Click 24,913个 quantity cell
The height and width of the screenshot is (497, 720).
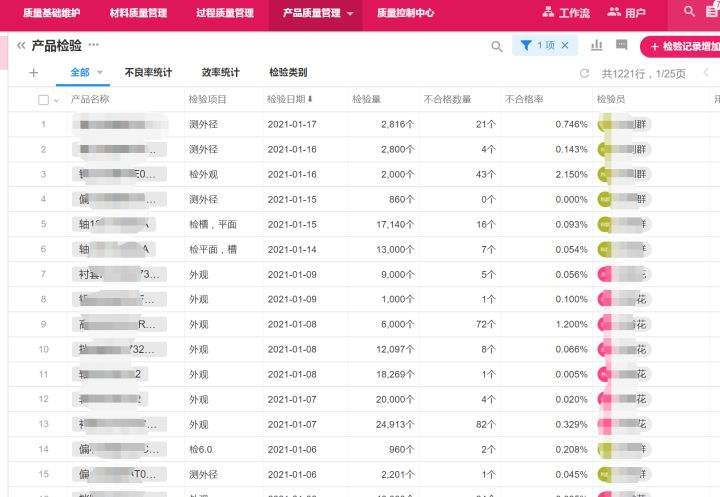pos(395,424)
